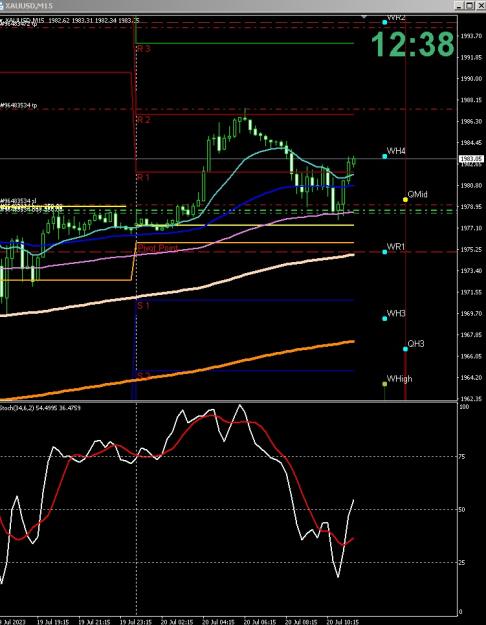Click the current price tag on price scale

click(471, 159)
